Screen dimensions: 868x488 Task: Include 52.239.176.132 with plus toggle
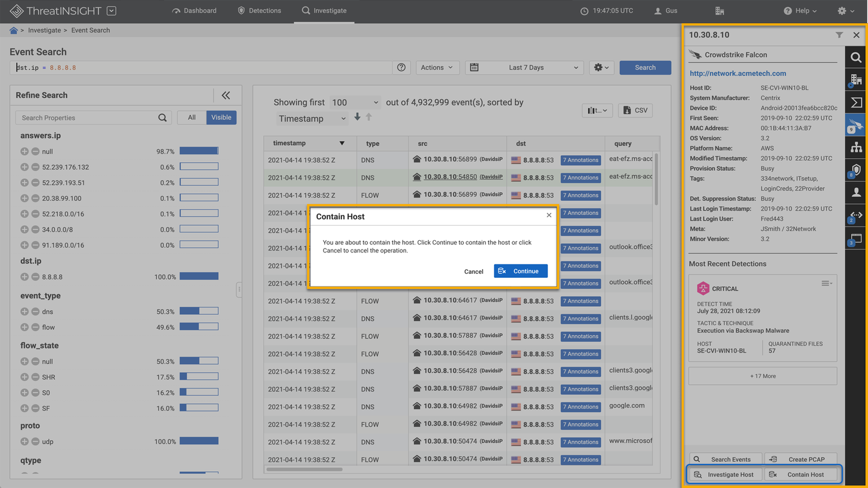[24, 167]
